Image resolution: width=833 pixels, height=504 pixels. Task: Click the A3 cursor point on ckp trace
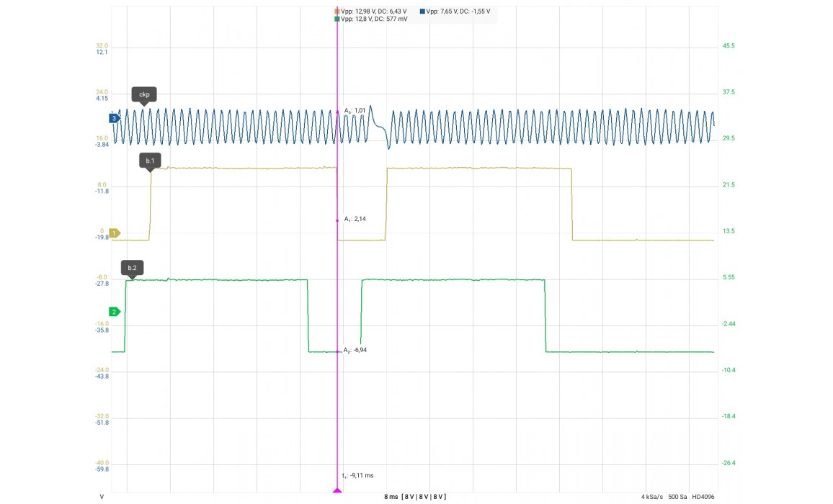click(x=337, y=112)
